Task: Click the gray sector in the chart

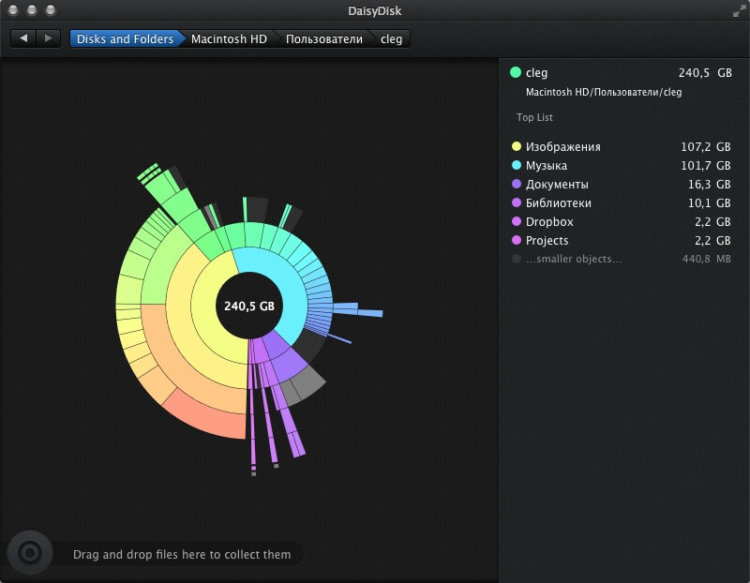Action: click(307, 383)
